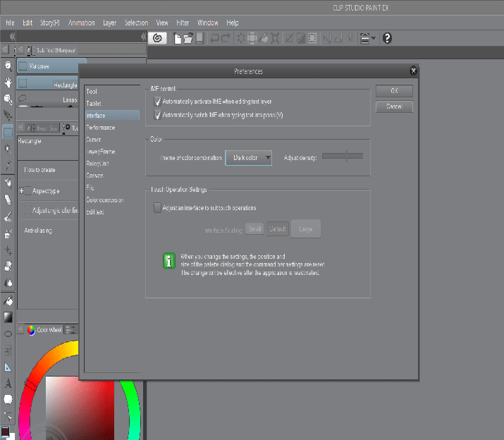
Task: Click the New file icon
Action: click(x=178, y=38)
